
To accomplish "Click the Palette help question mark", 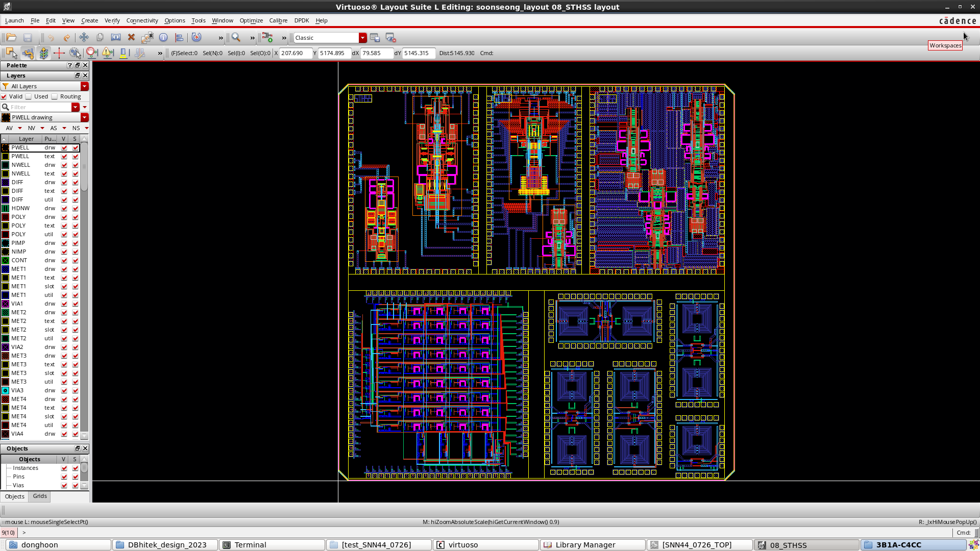I will click(x=69, y=65).
